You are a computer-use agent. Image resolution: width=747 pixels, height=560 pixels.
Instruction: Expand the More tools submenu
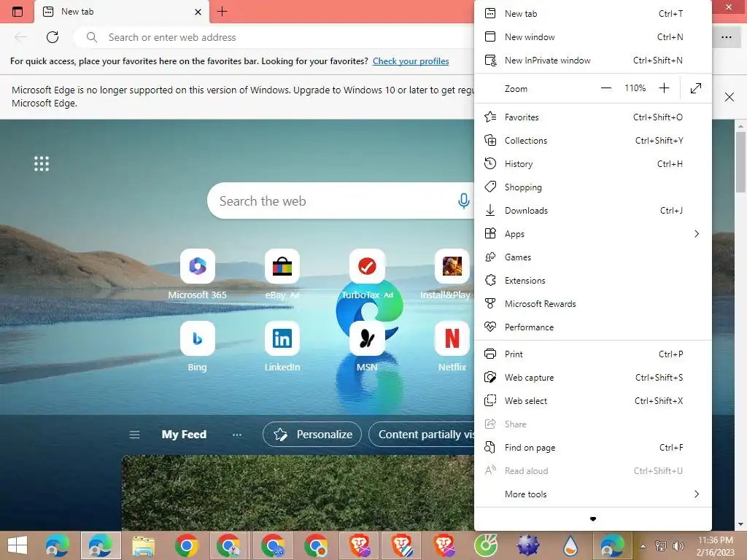592,494
